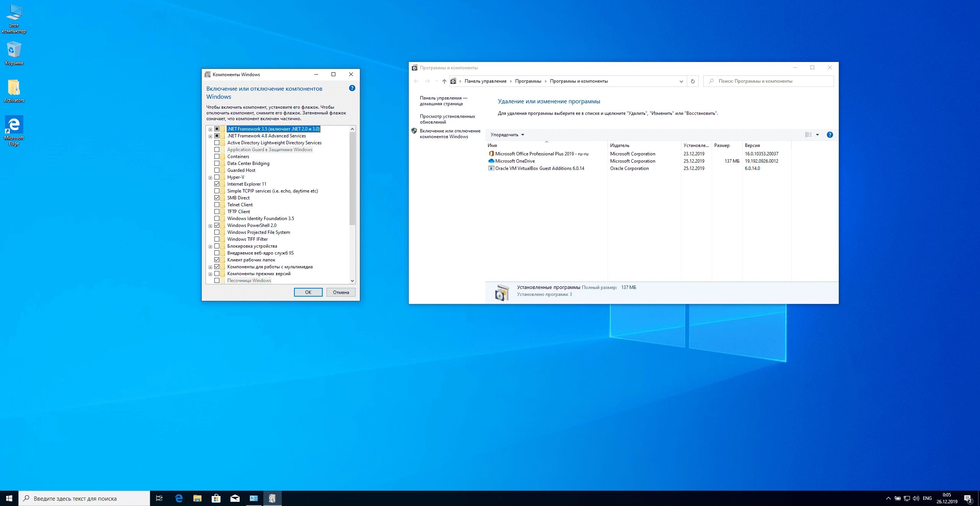
Task: Expand the Hyper-V tree node
Action: point(210,178)
